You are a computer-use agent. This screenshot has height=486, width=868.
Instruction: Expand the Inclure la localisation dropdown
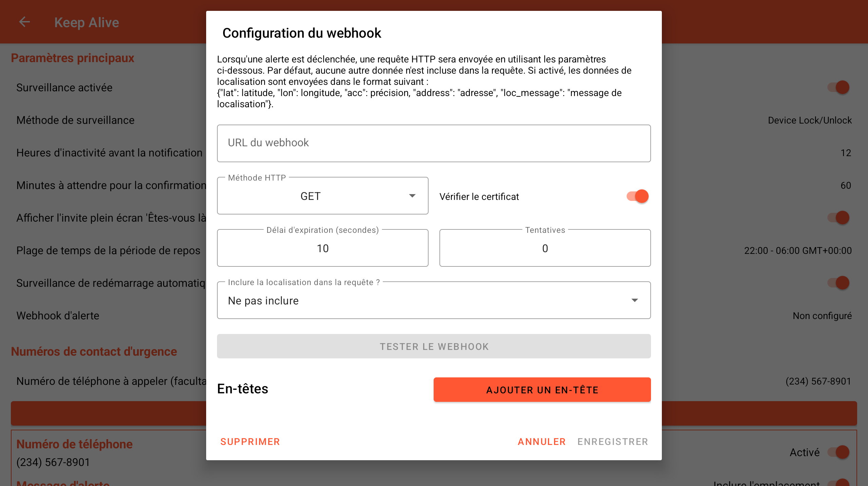click(x=434, y=300)
